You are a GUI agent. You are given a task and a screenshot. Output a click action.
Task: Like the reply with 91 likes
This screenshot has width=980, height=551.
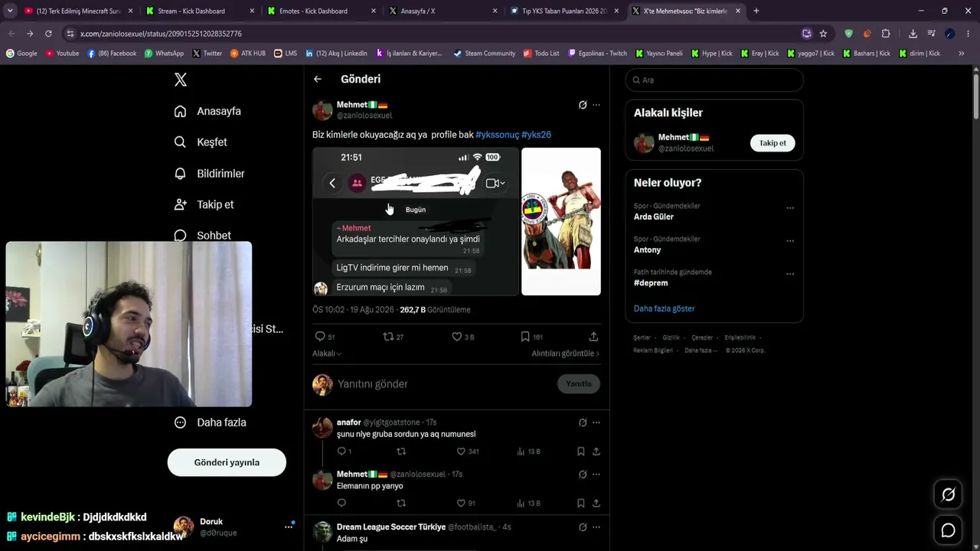461,503
